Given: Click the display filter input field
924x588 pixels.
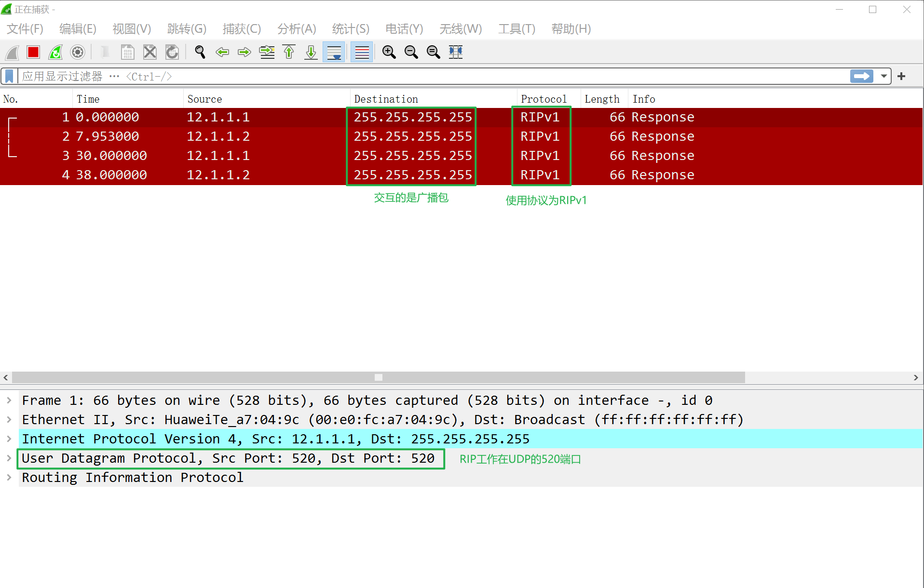Looking at the screenshot, I should pos(434,76).
